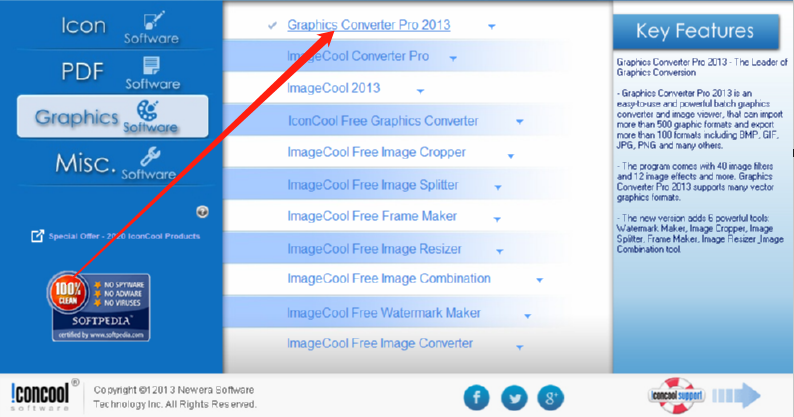Expand arrow beside IconCool Free Graphics Converter

click(x=519, y=122)
